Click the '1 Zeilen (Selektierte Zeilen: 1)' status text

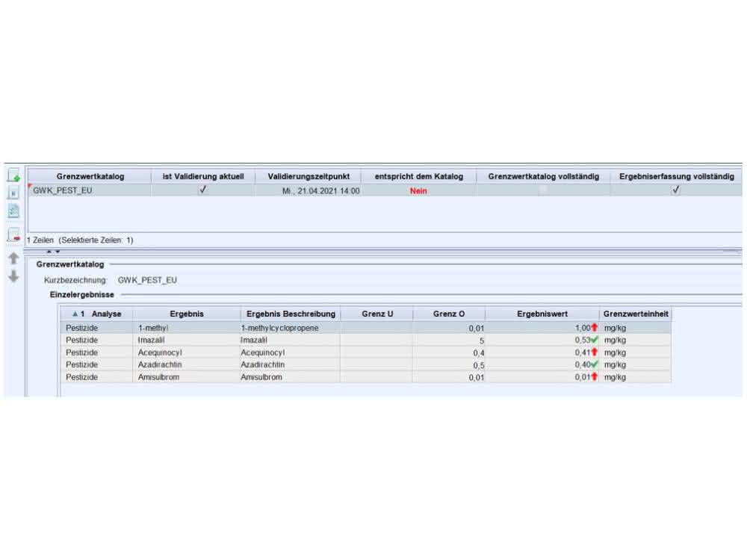coord(80,240)
